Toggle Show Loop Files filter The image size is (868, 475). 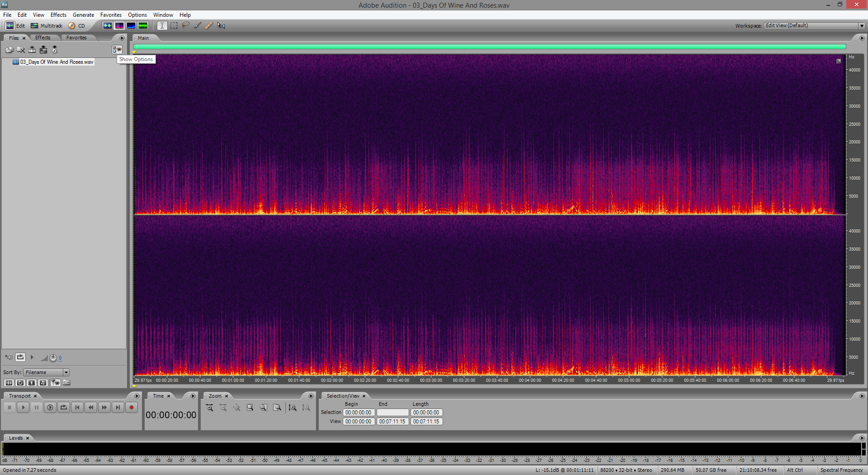click(x=20, y=383)
